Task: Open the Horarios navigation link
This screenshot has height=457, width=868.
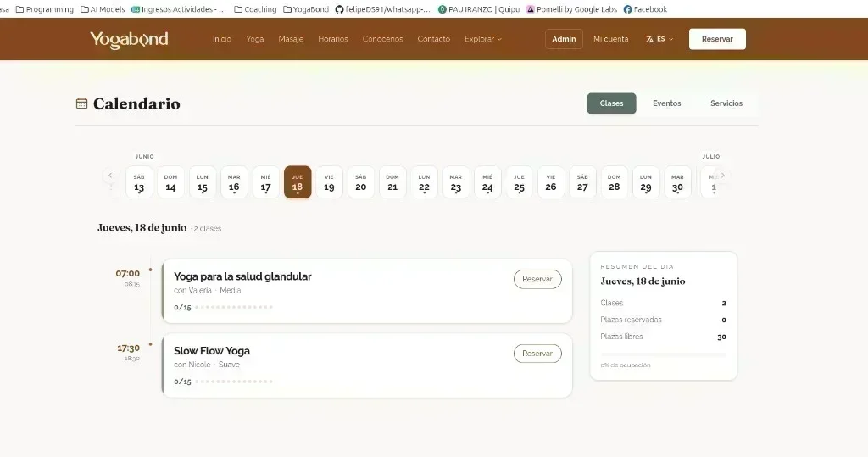Action: 332,39
